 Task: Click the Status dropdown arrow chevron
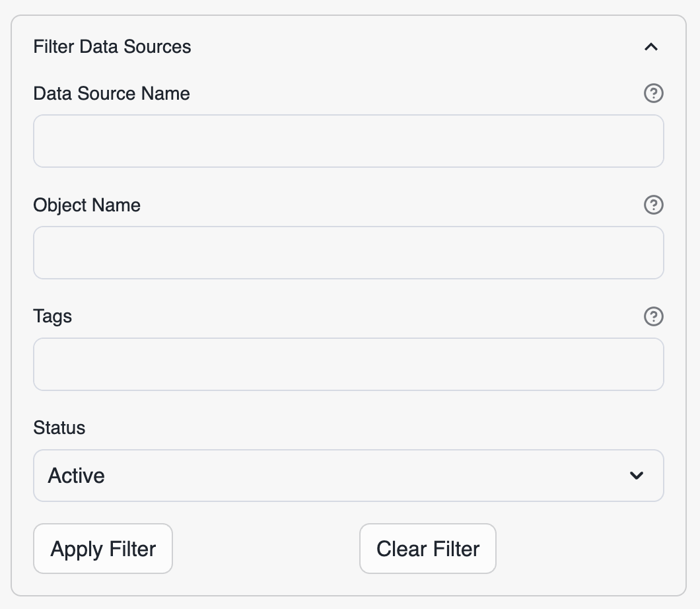[x=637, y=476]
